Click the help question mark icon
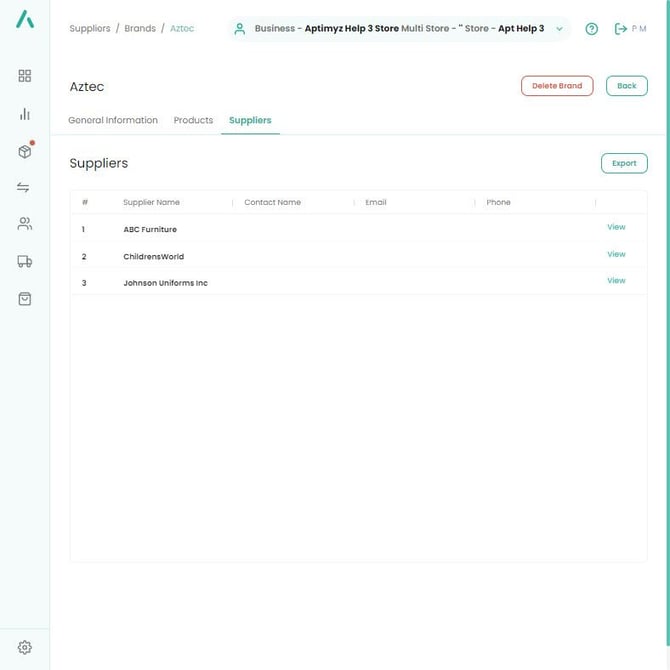The image size is (670, 670). click(x=591, y=29)
